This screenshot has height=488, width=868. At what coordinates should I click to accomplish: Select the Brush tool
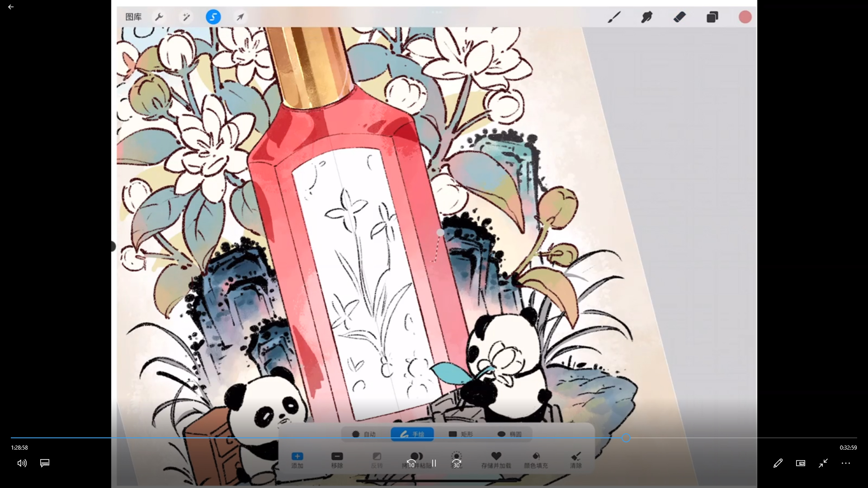tap(614, 17)
